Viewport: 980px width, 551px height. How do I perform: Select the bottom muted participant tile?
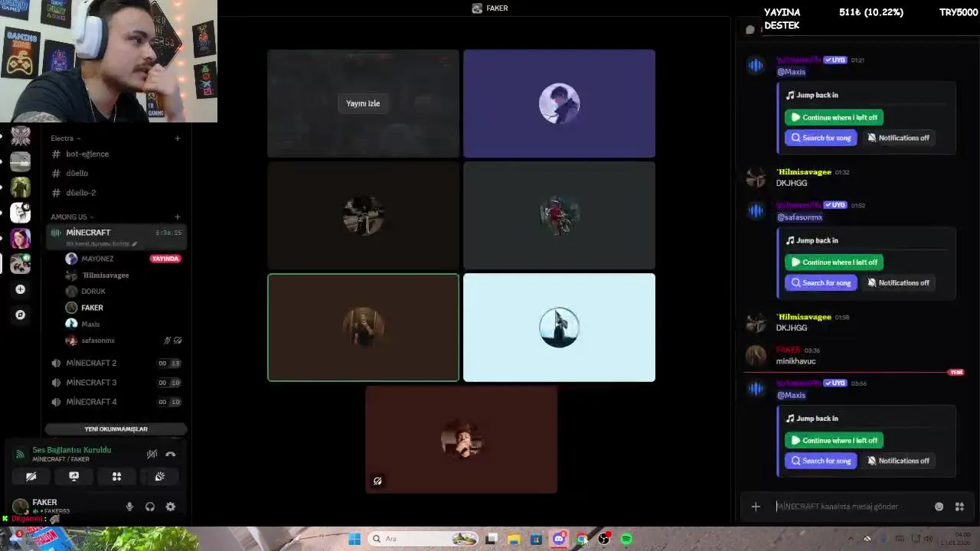(461, 439)
